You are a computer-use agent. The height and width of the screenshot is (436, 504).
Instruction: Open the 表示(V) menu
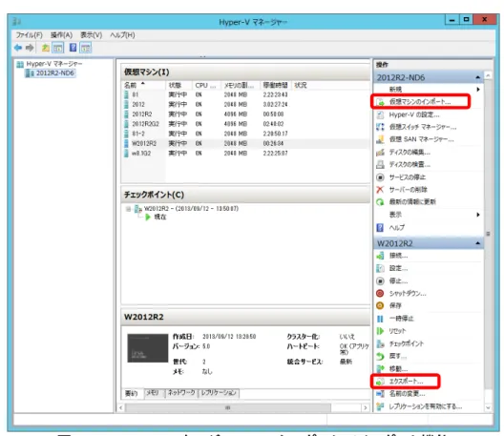click(91, 35)
